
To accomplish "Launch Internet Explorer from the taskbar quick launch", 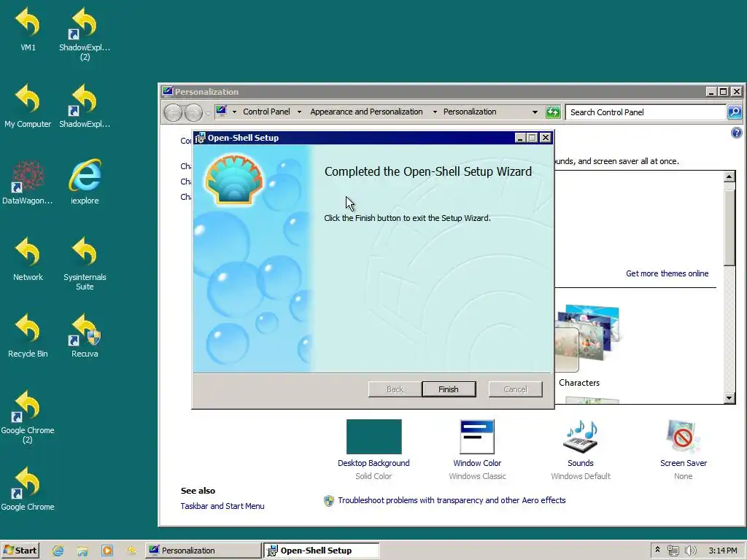I will (x=58, y=551).
